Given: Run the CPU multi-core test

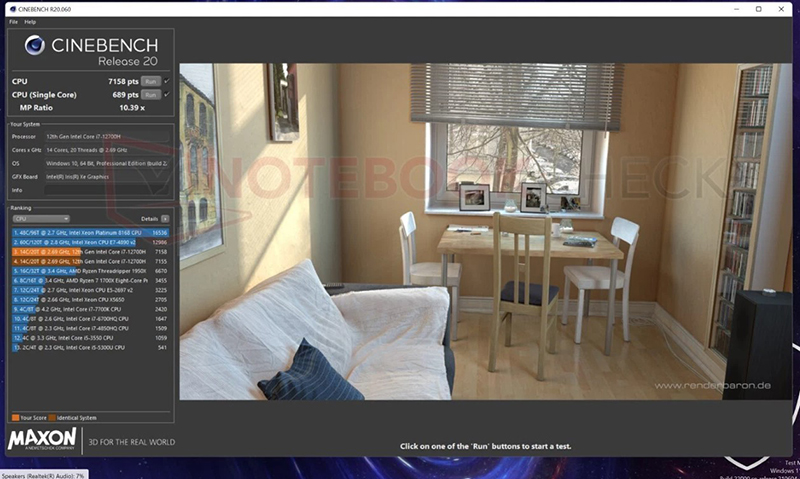Looking at the screenshot, I should 151,82.
